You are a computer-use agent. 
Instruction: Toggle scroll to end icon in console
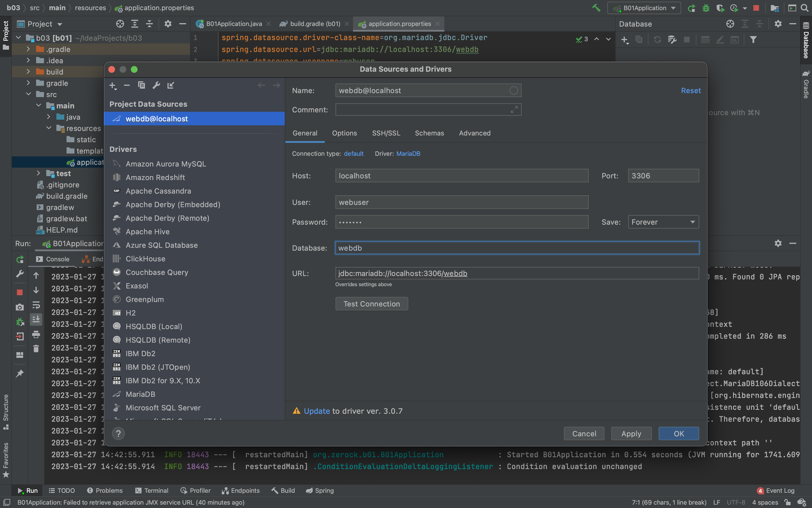pos(36,319)
